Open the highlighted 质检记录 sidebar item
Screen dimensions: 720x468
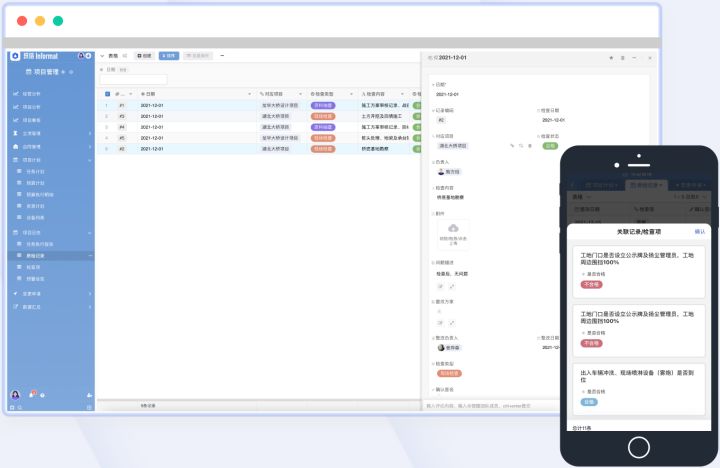(34, 256)
